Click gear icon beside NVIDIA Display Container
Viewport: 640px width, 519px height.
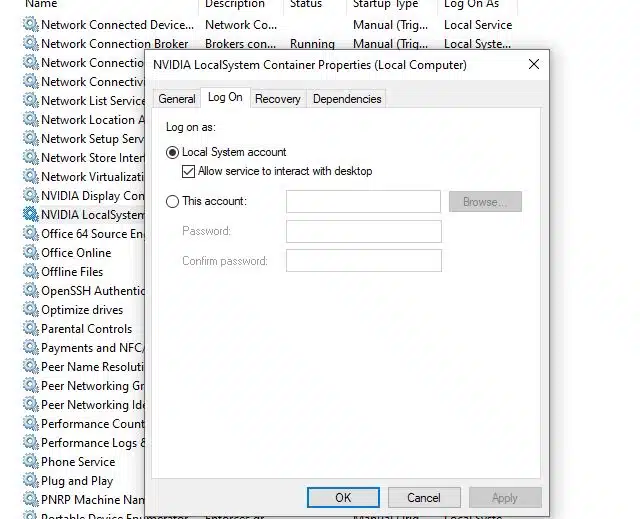(31, 195)
